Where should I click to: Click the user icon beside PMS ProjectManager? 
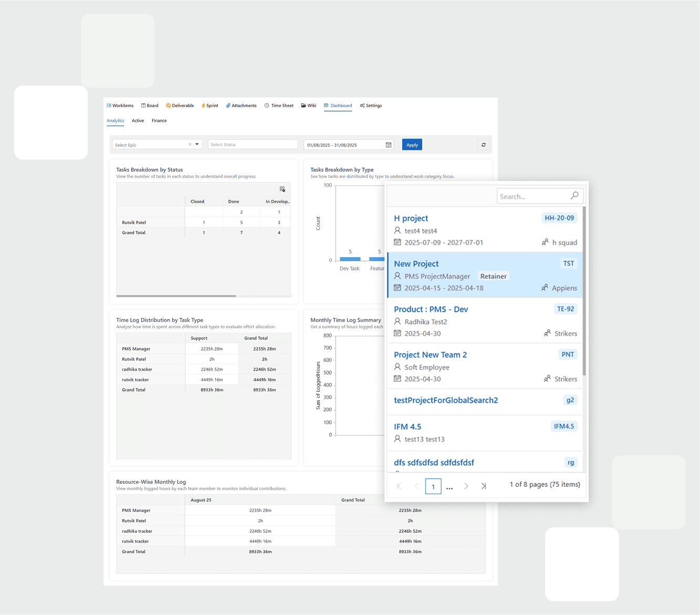[x=398, y=276]
